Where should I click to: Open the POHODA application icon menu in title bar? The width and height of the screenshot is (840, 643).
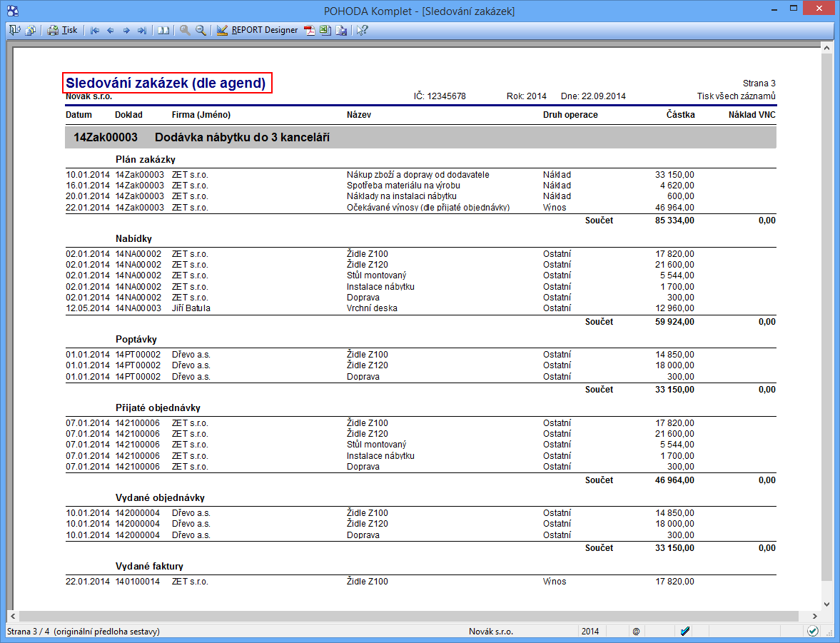click(13, 11)
